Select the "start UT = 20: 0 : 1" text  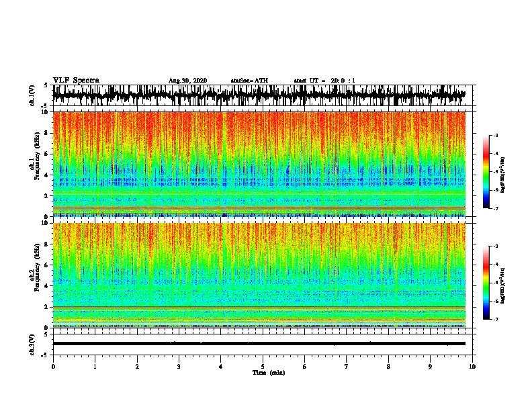(x=324, y=81)
